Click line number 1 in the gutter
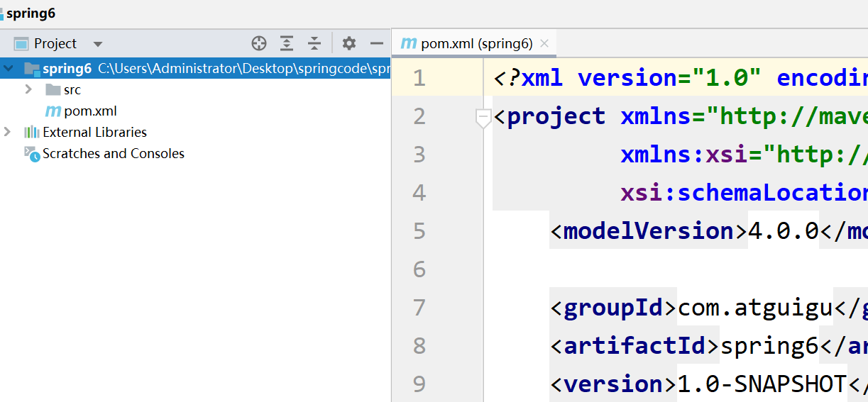This screenshot has height=402, width=868. [x=419, y=77]
